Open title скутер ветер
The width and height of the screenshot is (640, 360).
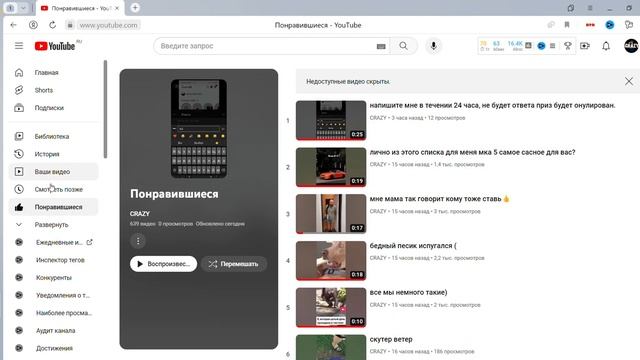(x=391, y=339)
